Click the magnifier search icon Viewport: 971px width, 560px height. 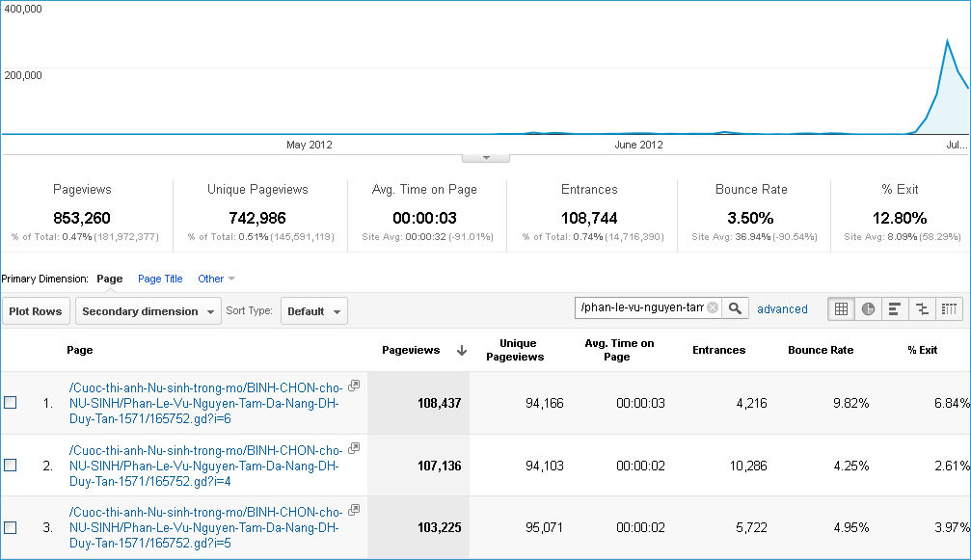tap(735, 307)
